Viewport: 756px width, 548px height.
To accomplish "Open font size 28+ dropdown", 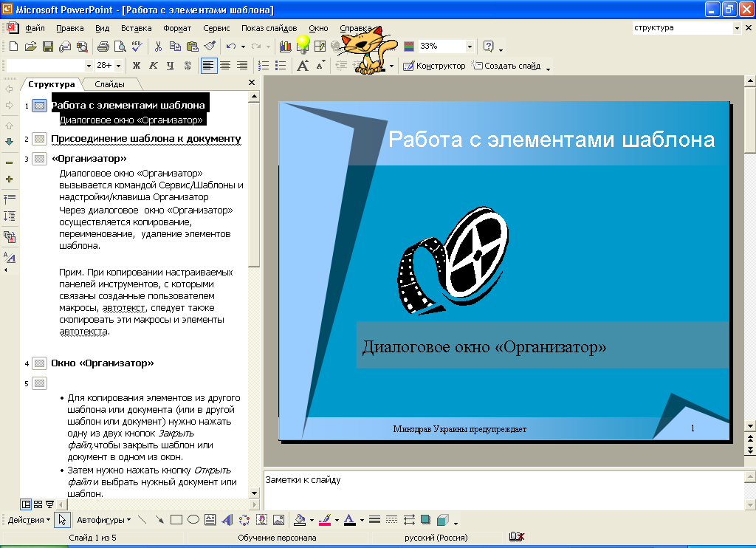I will pos(119,66).
